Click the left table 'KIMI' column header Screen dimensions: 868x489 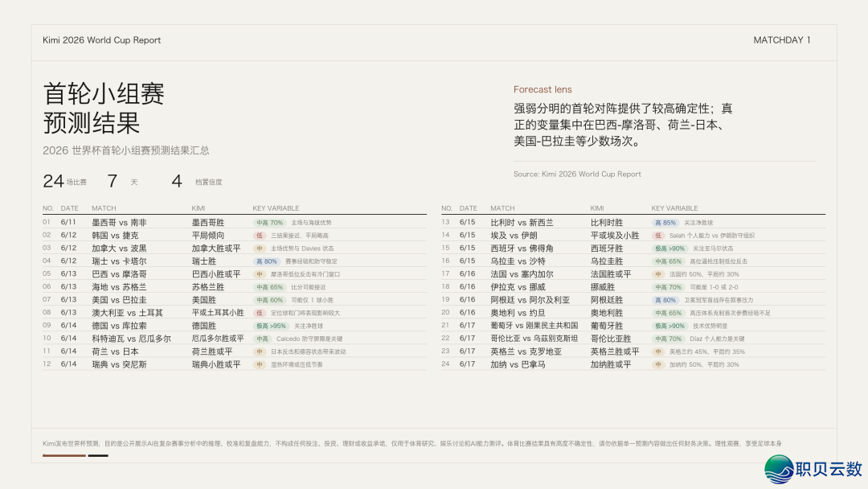pyautogui.click(x=199, y=208)
